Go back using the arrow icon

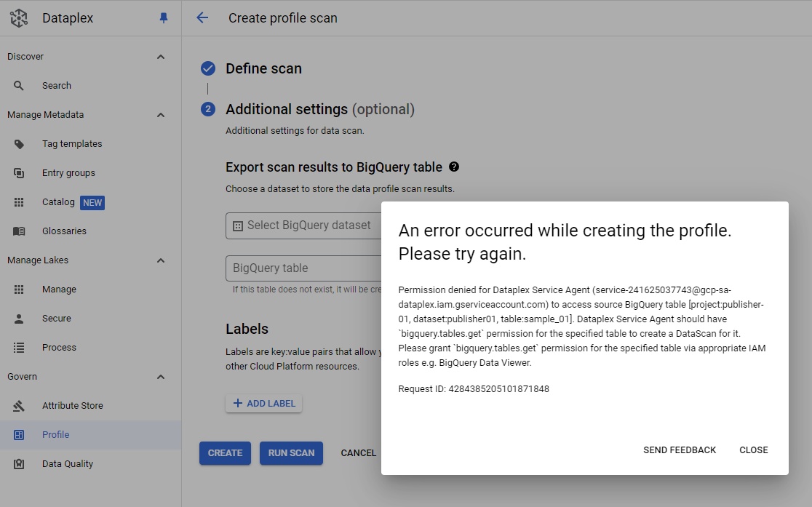click(x=202, y=17)
